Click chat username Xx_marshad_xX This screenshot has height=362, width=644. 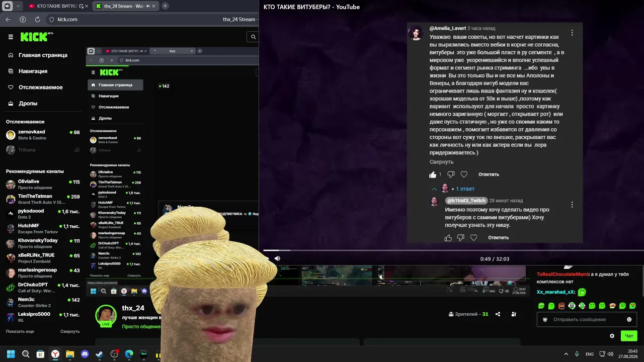(555, 292)
